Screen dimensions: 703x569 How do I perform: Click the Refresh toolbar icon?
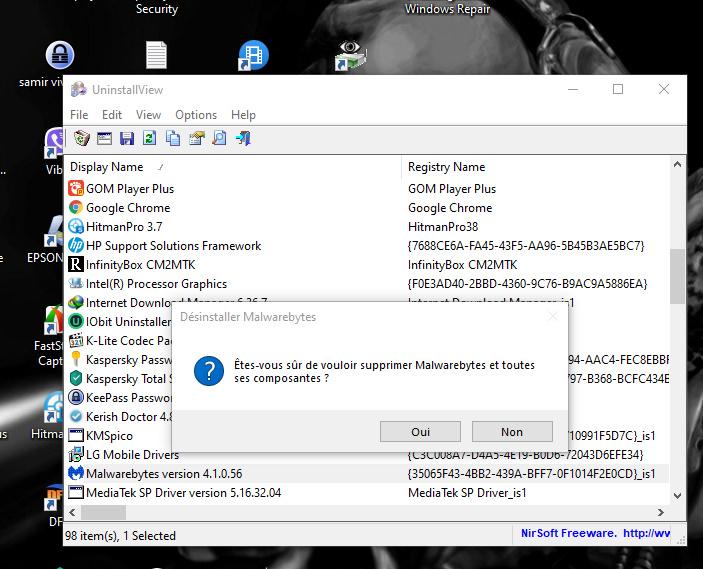pos(150,138)
